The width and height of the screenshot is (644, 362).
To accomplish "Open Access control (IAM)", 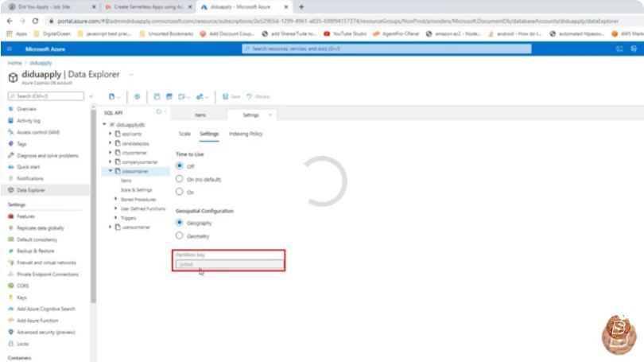I will coord(38,132).
